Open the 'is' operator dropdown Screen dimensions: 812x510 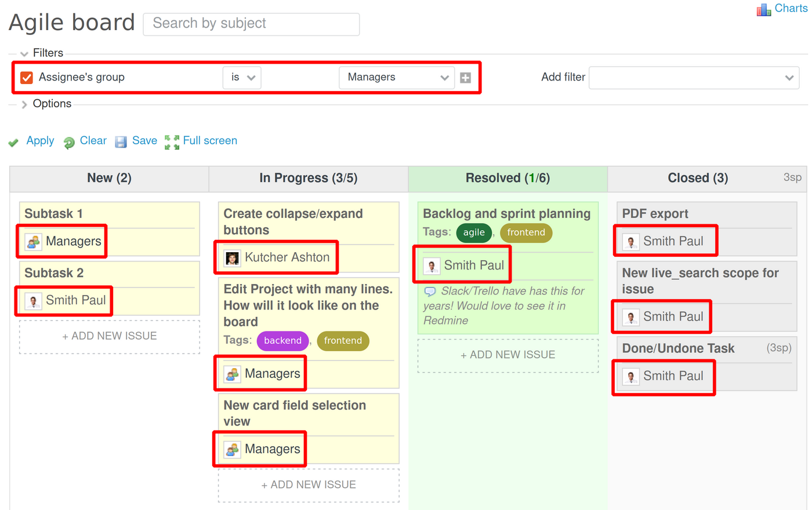(242, 77)
